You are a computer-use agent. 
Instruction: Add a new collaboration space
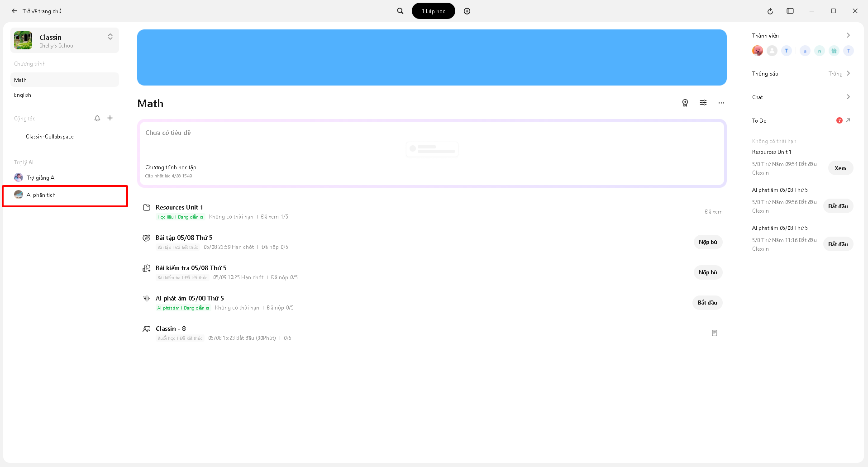[x=110, y=118]
